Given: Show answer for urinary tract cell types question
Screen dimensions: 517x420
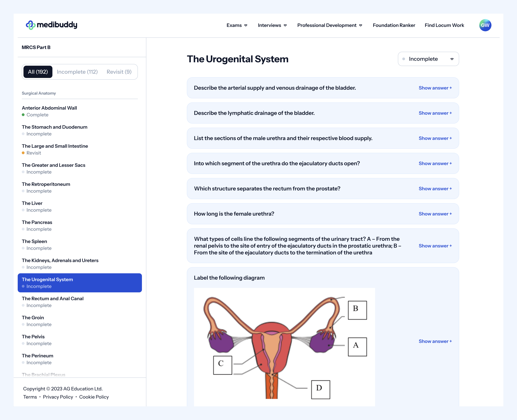Looking at the screenshot, I should pos(435,246).
